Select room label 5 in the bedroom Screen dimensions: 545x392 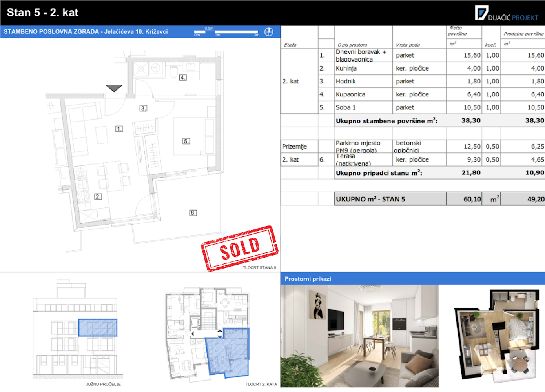pos(186,141)
